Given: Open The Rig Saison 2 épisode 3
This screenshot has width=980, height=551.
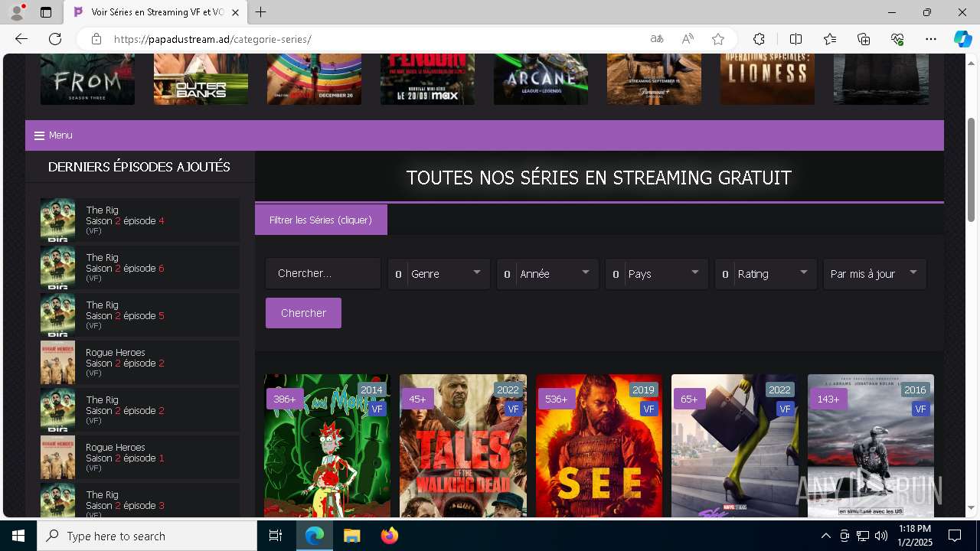Looking at the screenshot, I should click(140, 500).
